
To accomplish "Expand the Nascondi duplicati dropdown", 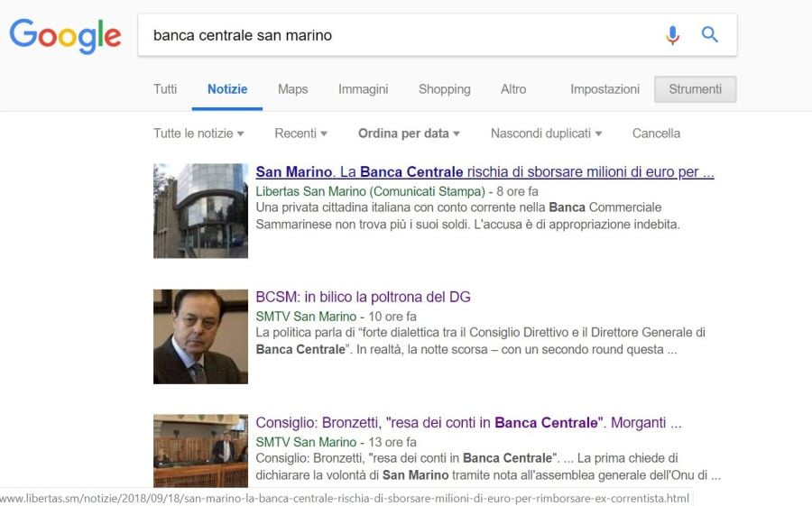I will point(547,133).
